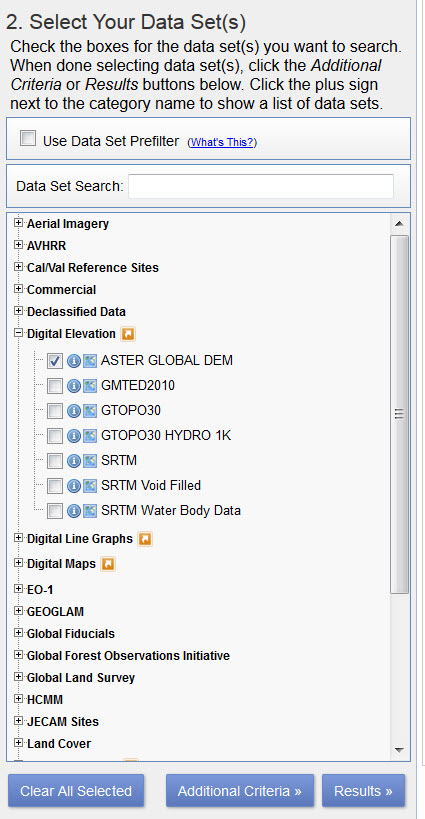Open info icon for SRTM Void Filled

click(74, 486)
